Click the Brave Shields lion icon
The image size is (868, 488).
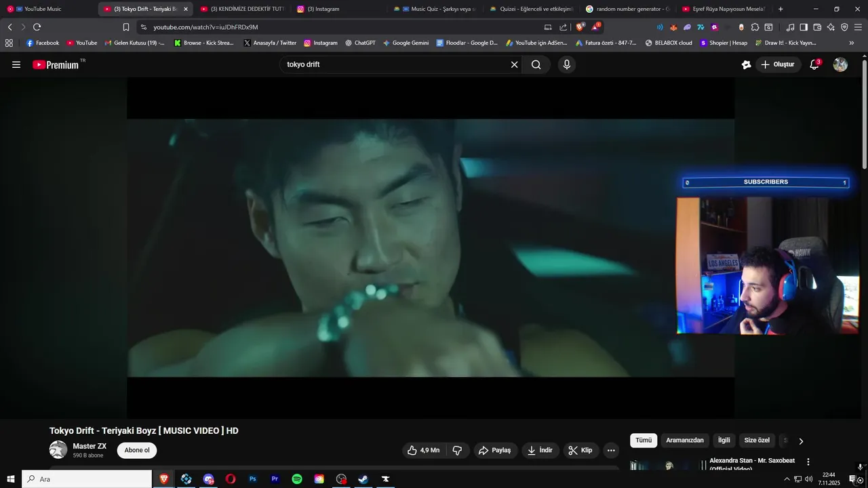coord(580,27)
